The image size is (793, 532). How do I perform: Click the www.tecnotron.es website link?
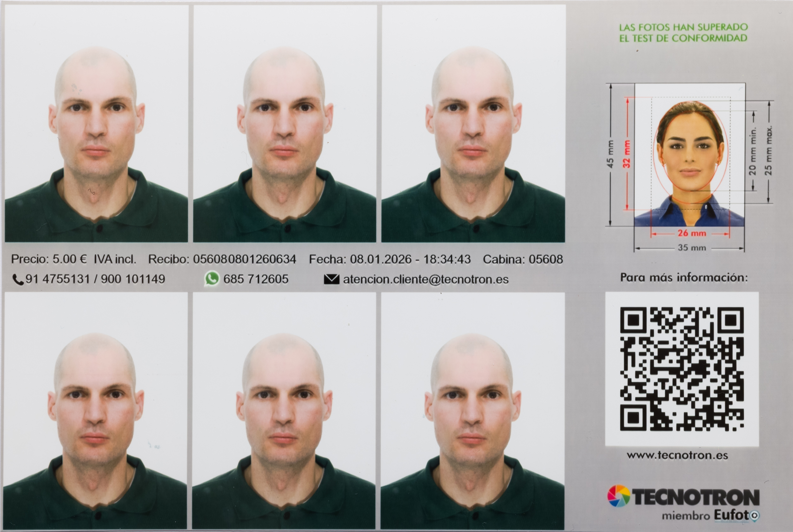coord(677,455)
